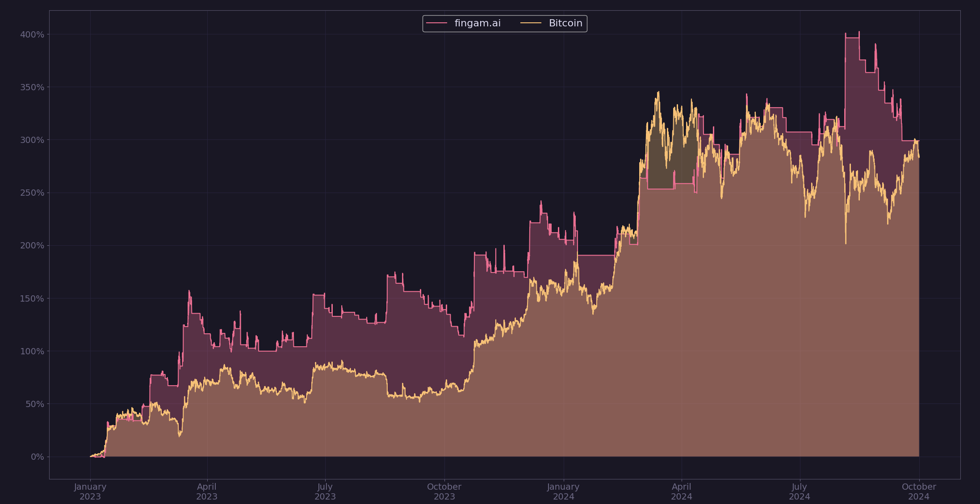Click the July 2023 x-axis label
The image size is (980, 504).
click(x=325, y=491)
